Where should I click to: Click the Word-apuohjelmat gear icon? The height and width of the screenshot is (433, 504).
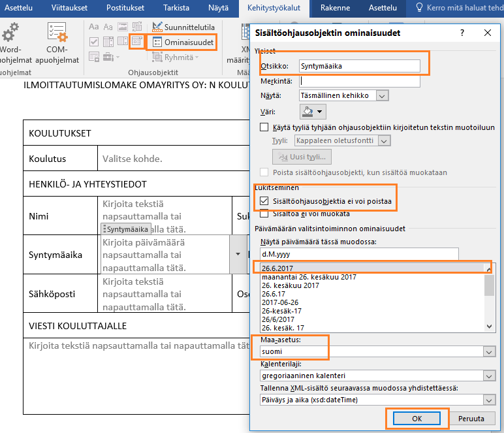coord(11,33)
